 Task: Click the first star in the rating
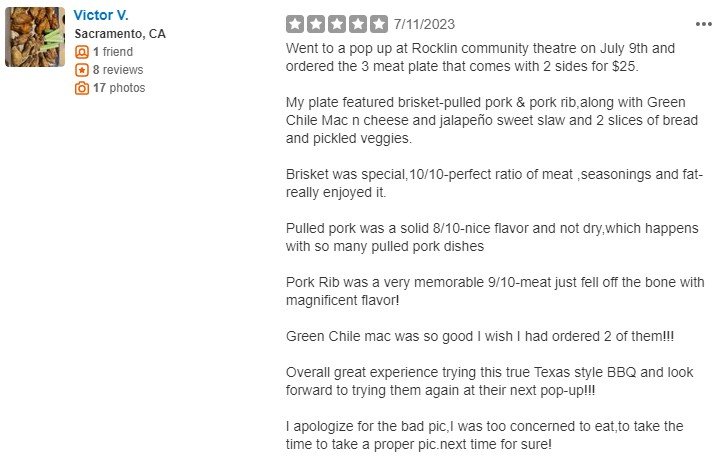[x=295, y=24]
